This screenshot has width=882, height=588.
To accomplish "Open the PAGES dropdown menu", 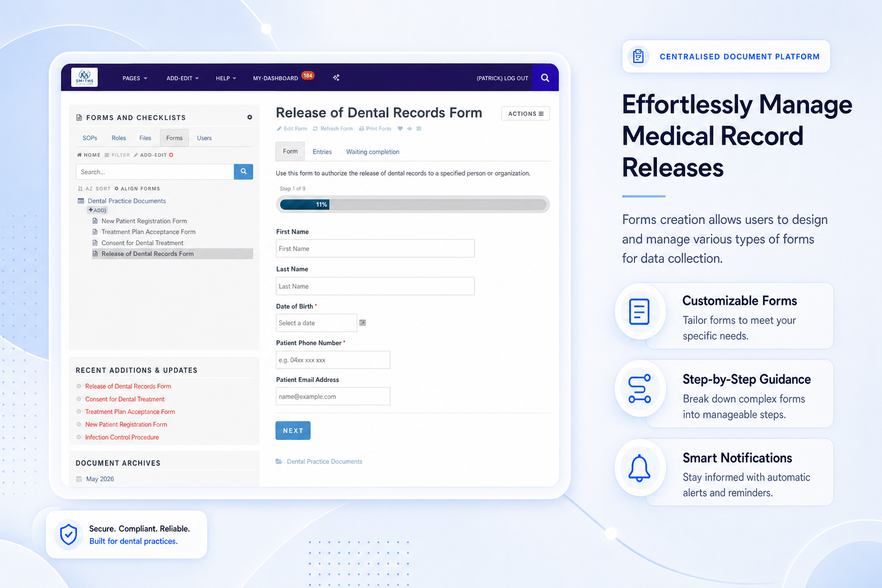I will click(135, 78).
